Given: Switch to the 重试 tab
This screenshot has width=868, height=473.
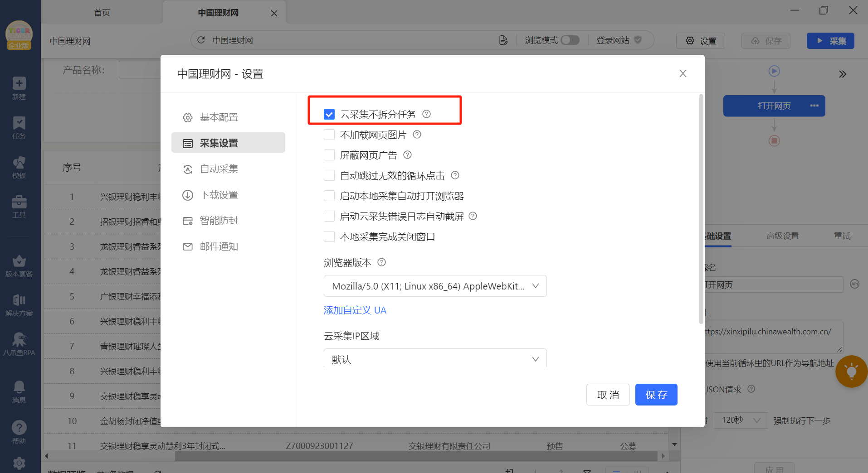Looking at the screenshot, I should pyautogui.click(x=842, y=236).
